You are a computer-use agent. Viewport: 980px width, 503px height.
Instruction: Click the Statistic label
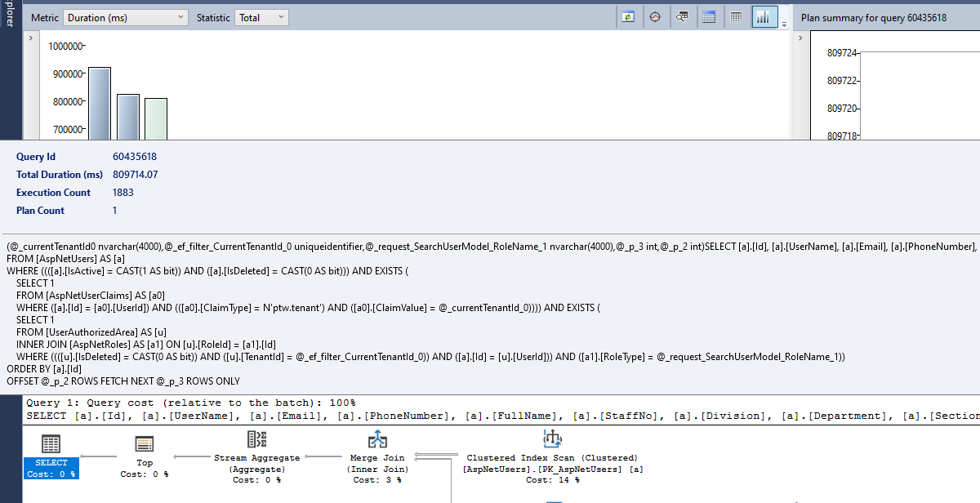(x=213, y=17)
